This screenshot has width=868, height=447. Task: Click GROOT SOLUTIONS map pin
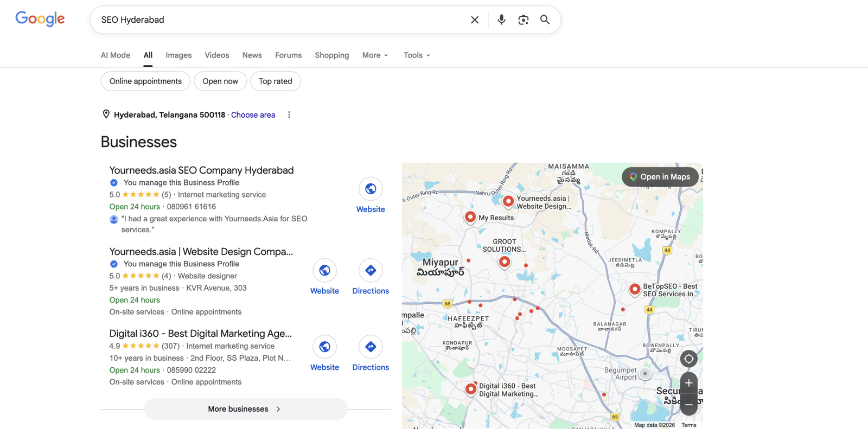505,262
